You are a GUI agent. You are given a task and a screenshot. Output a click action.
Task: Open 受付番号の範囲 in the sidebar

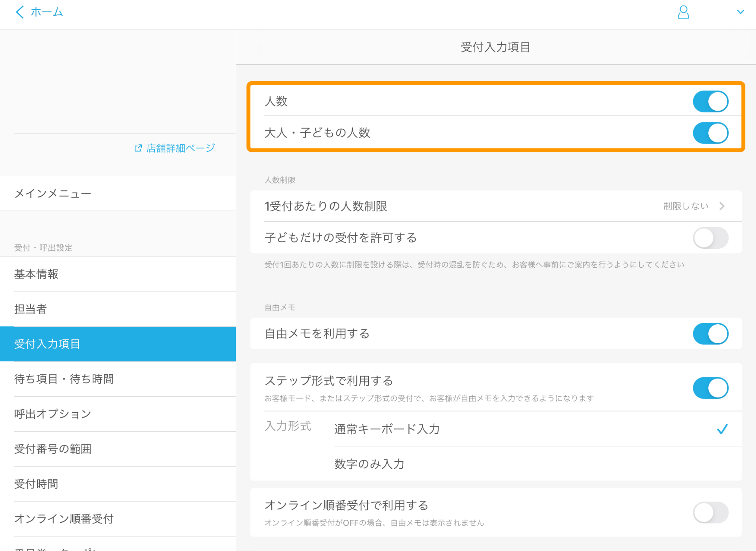point(118,449)
